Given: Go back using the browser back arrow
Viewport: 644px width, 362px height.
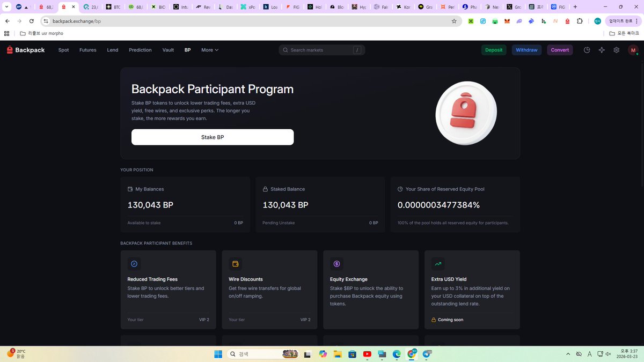Looking at the screenshot, I should click(x=7, y=21).
